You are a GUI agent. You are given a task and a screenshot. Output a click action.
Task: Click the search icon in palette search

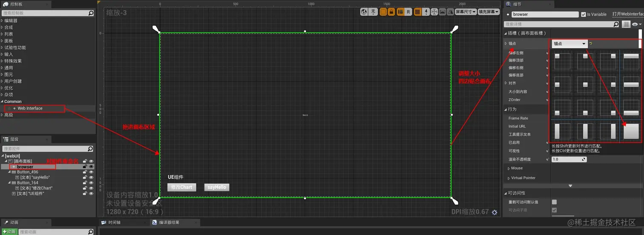(x=91, y=13)
